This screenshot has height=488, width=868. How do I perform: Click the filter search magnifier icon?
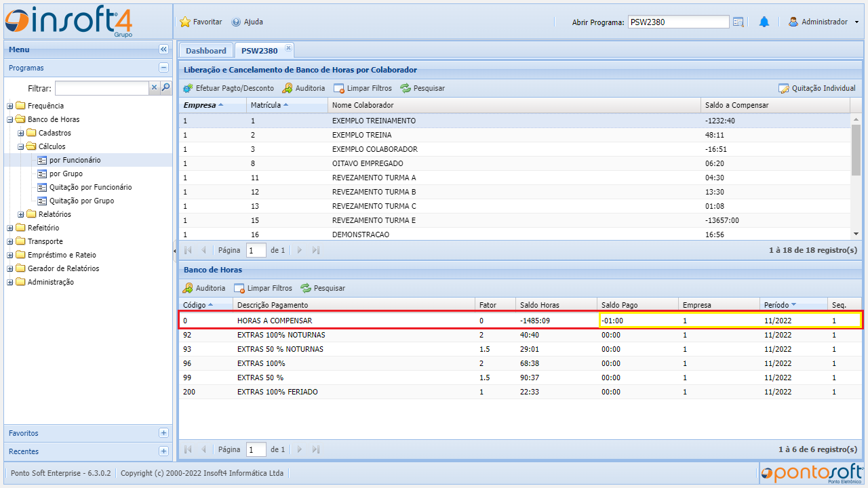click(165, 87)
